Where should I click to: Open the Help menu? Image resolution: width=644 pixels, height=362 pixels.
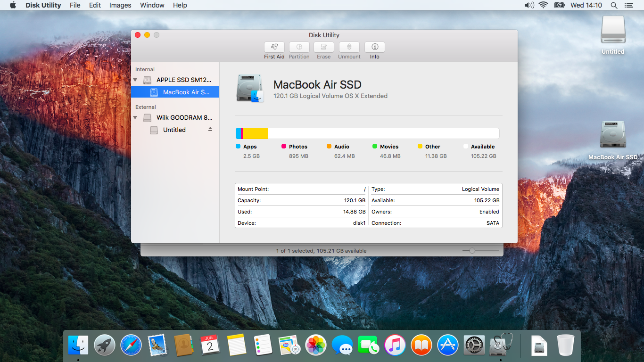coord(180,5)
